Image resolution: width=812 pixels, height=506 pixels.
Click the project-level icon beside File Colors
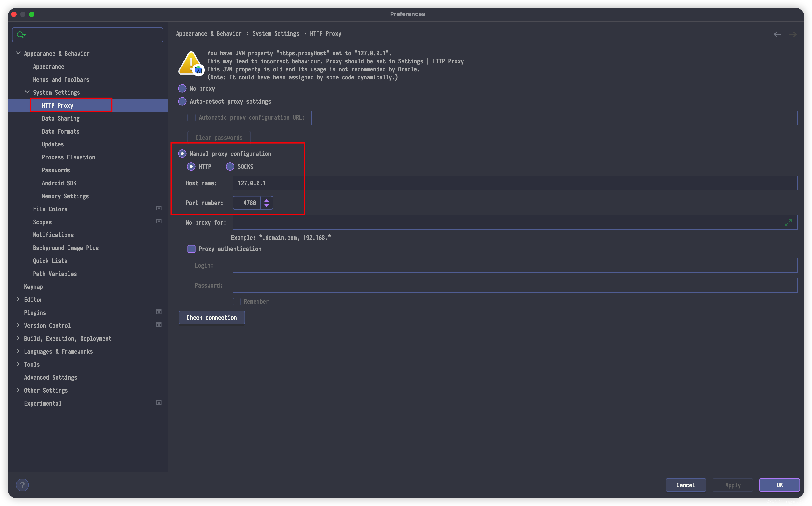click(x=159, y=209)
